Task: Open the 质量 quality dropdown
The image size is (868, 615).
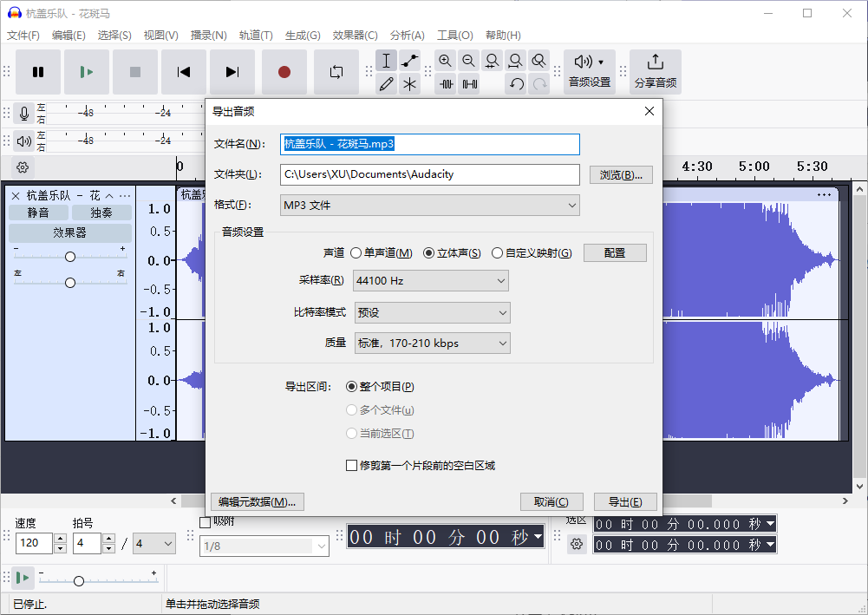Action: pyautogui.click(x=430, y=343)
